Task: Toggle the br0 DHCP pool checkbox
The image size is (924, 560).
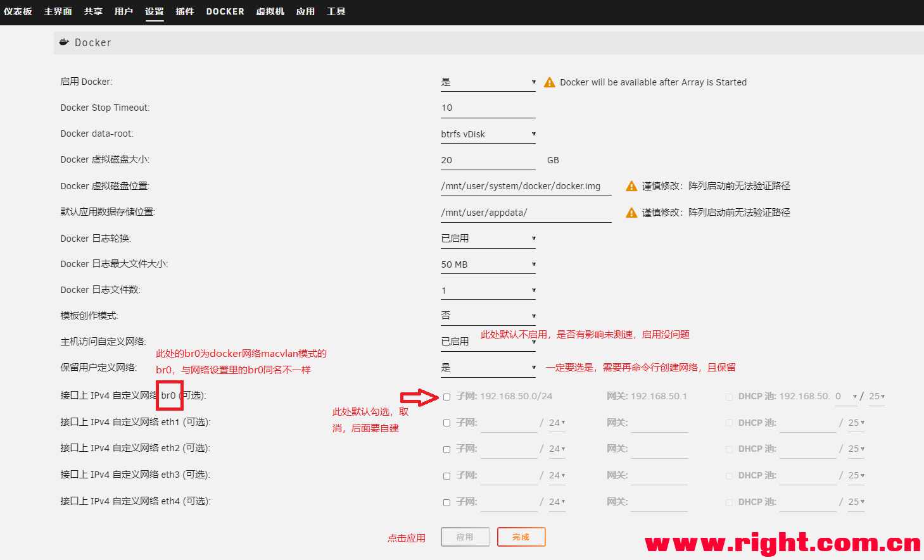Action: tap(729, 397)
